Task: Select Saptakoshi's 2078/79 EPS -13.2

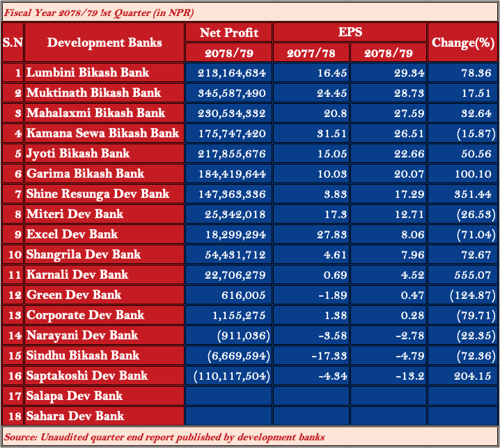Action: 389,376
